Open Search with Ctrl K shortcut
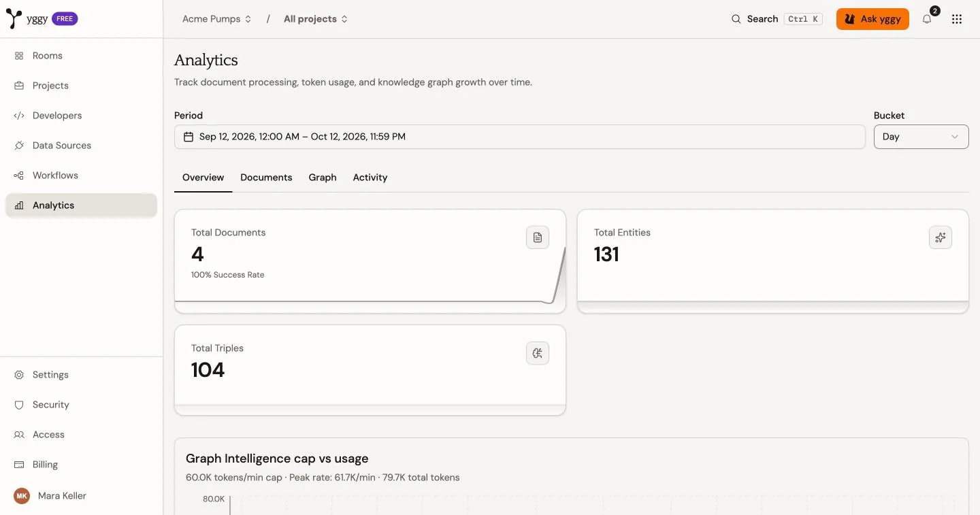Image resolution: width=980 pixels, height=515 pixels. click(777, 19)
